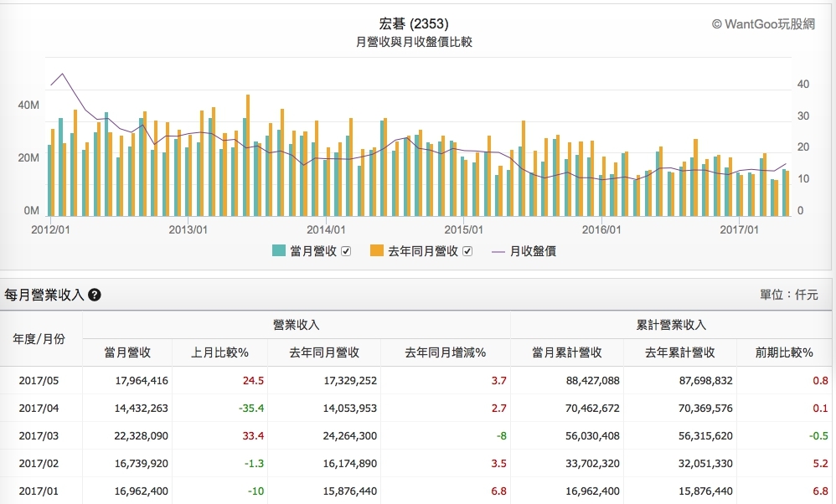Click cumulative revenue 33,702,320
Viewport: 836px width, 504px height.
pos(592,464)
